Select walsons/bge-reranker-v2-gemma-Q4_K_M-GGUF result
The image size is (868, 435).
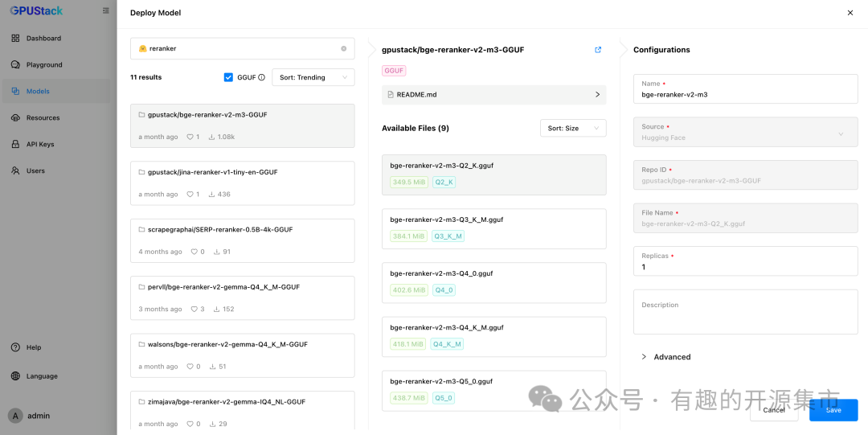pos(243,355)
